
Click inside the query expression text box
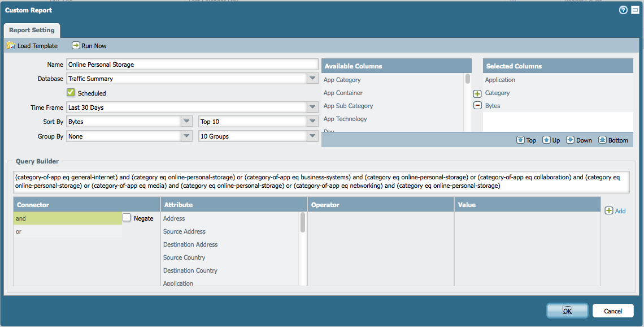(x=321, y=182)
